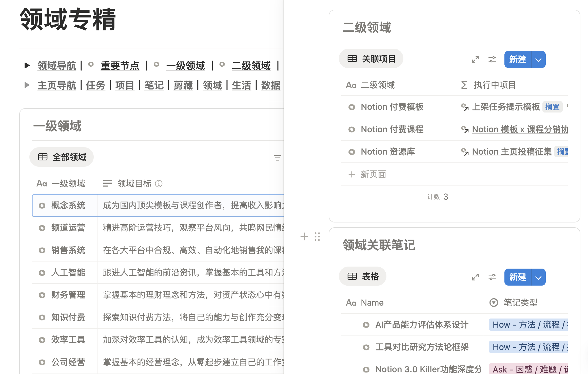Open the 二级领域 navigation link
Viewport: 588px width, 374px height.
251,66
